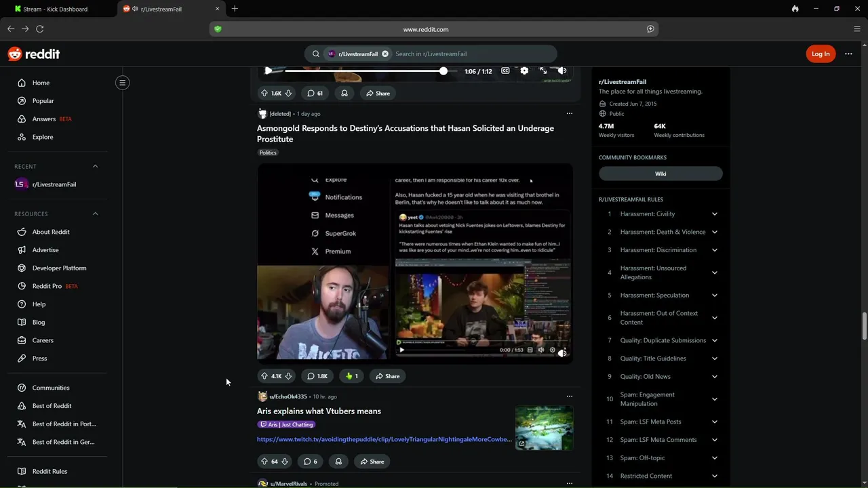
Task: Toggle captions on Asmongold video
Action: (530, 350)
